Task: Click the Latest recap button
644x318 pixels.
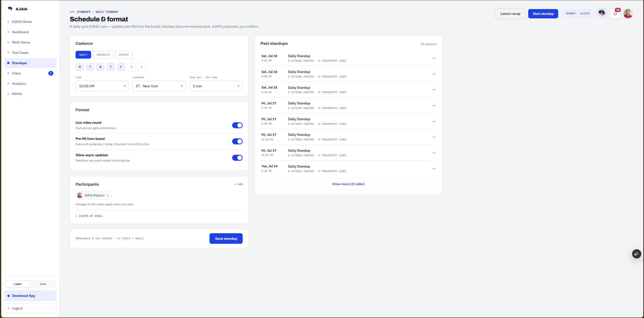Action: (510, 14)
